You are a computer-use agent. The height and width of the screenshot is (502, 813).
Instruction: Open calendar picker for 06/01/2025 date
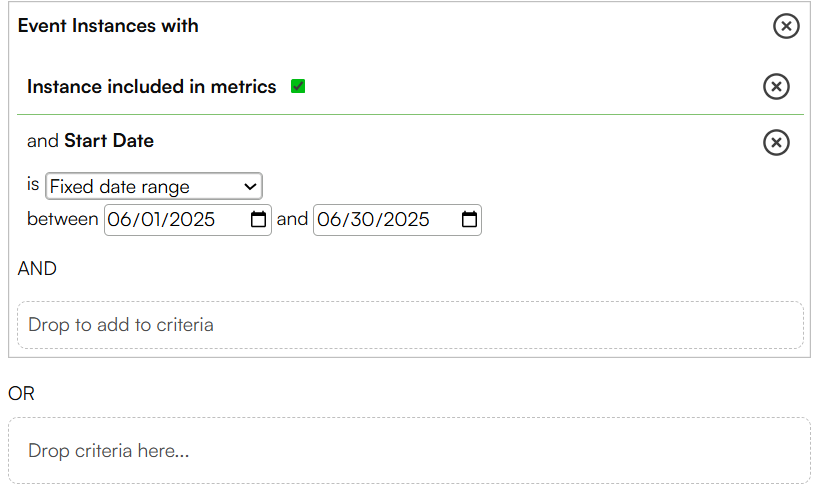point(258,219)
